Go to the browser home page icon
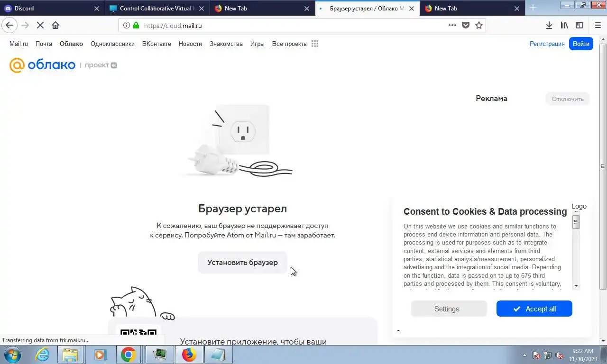The image size is (607, 364). pyautogui.click(x=55, y=25)
